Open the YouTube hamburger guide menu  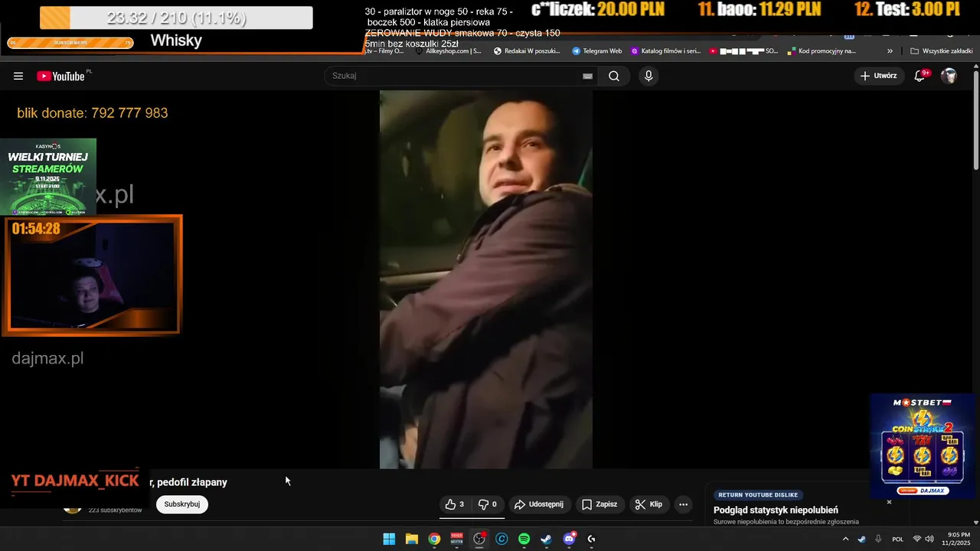[18, 76]
